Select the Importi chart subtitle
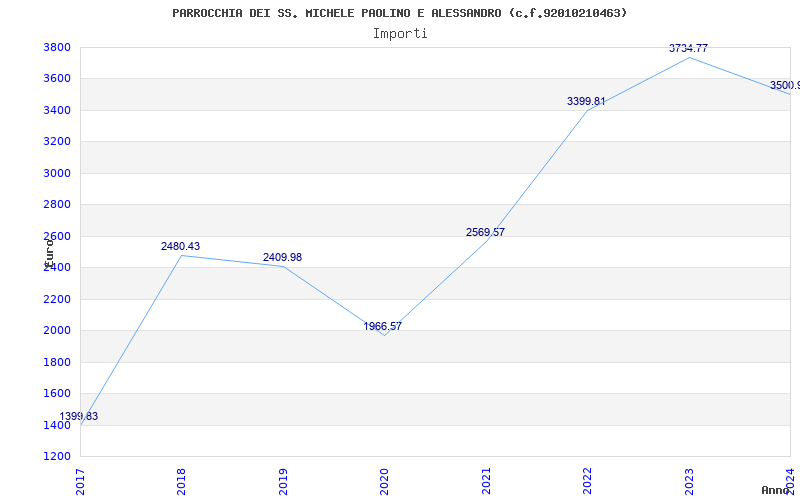Viewport: 800px width, 500px height. point(400,34)
